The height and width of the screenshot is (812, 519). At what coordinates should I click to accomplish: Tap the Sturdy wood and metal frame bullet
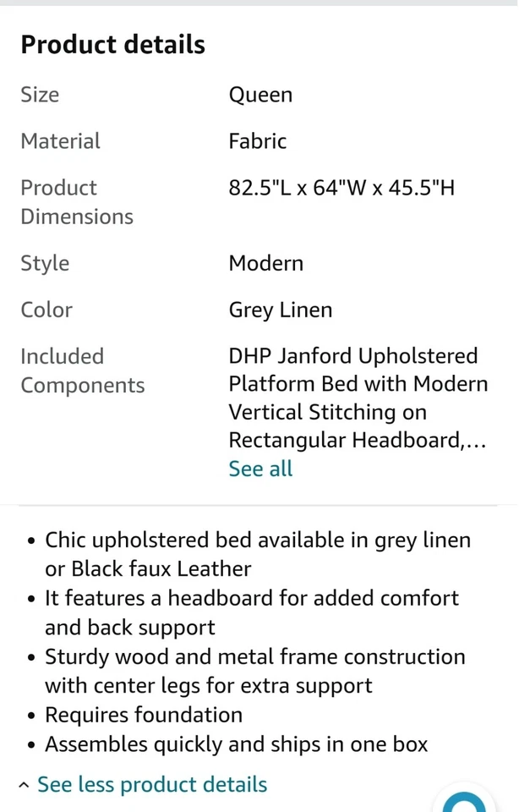click(254, 671)
